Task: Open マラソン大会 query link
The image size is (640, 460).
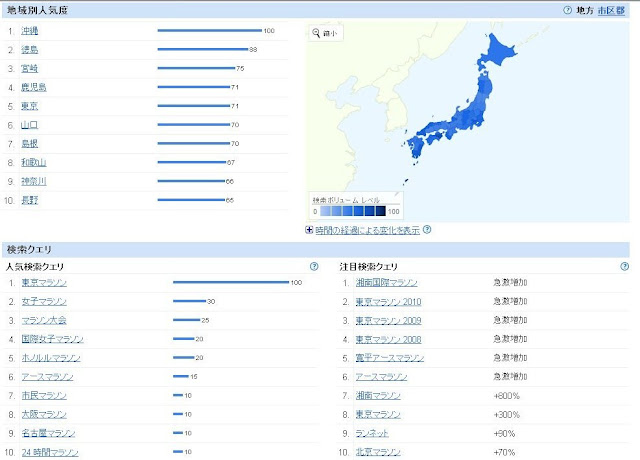Action: 44,320
